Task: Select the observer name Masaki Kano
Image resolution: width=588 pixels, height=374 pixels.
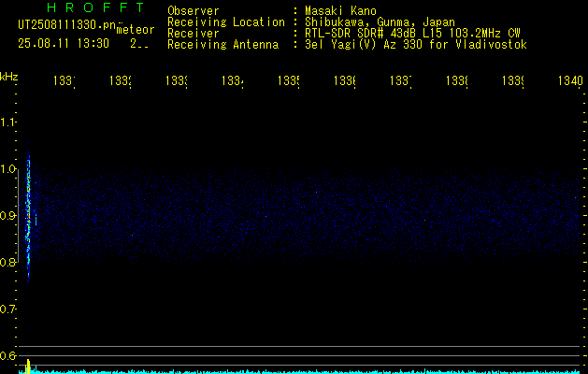Action: 340,11
